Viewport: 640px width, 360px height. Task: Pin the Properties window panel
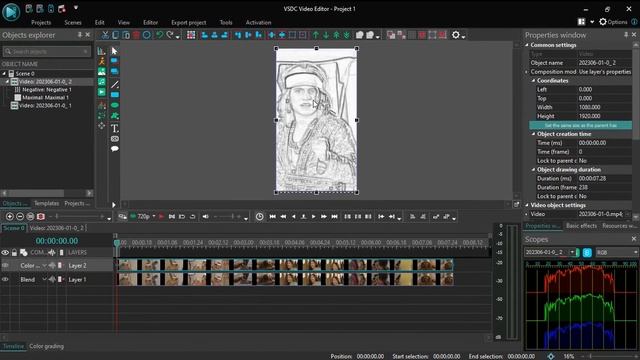pyautogui.click(x=626, y=35)
